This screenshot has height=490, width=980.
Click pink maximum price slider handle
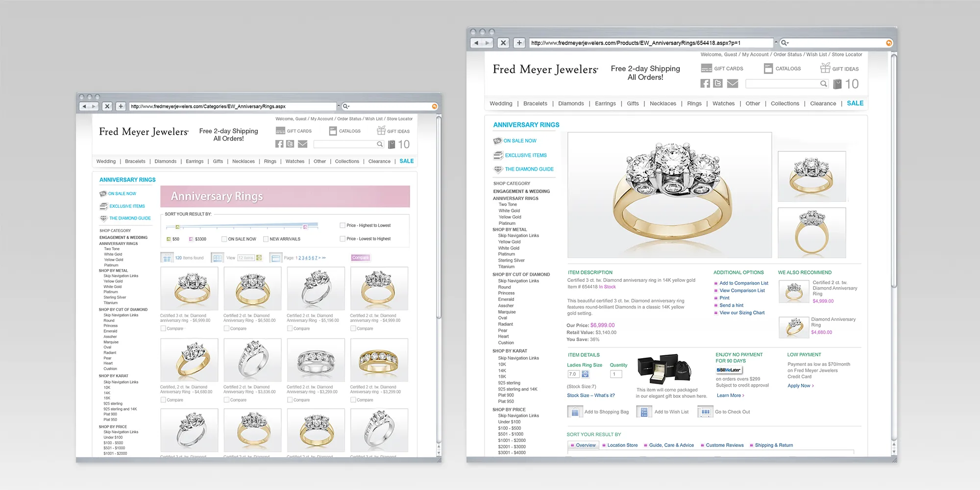click(305, 227)
